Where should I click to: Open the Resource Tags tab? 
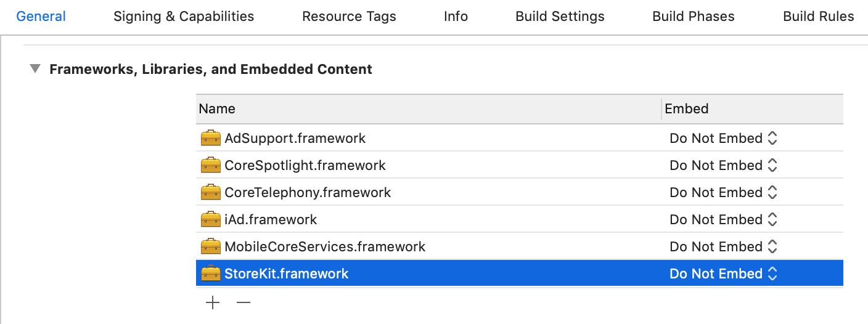tap(349, 17)
